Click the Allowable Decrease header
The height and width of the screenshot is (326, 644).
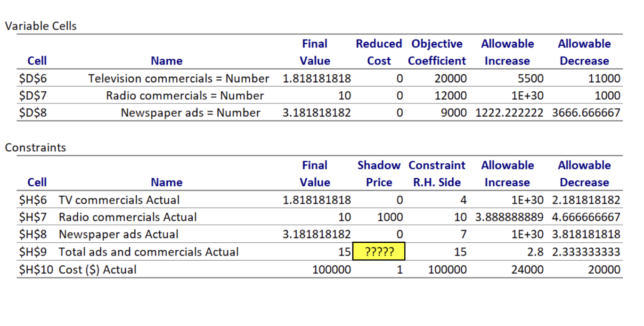pyautogui.click(x=584, y=52)
